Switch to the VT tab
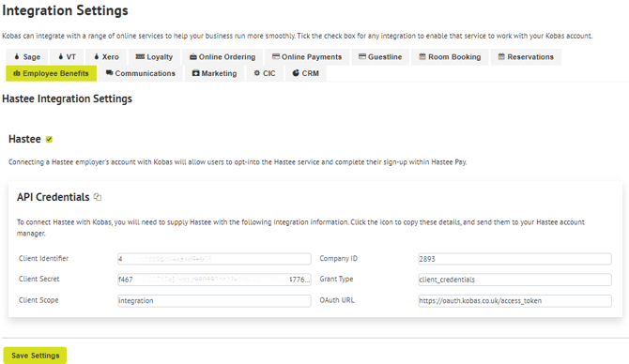The image size is (629, 364). pos(67,57)
